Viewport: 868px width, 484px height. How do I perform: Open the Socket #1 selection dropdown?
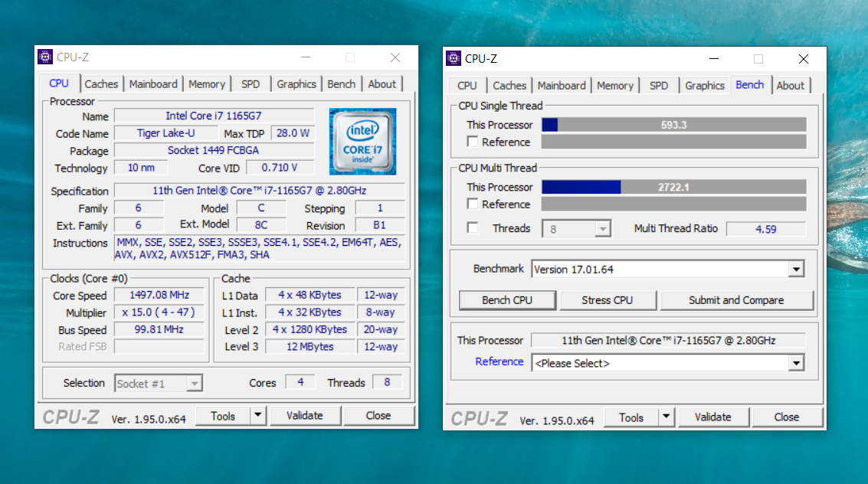click(x=195, y=384)
